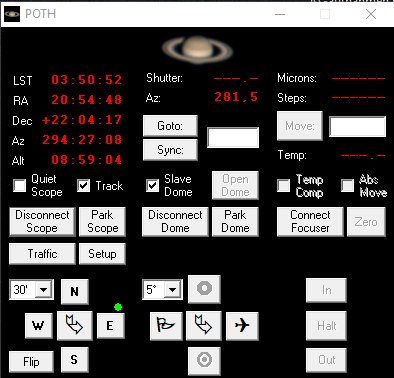Screen dimensions: 394x378
Task: Open the 30' scope slew step dropdown
Action: pyautogui.click(x=43, y=289)
